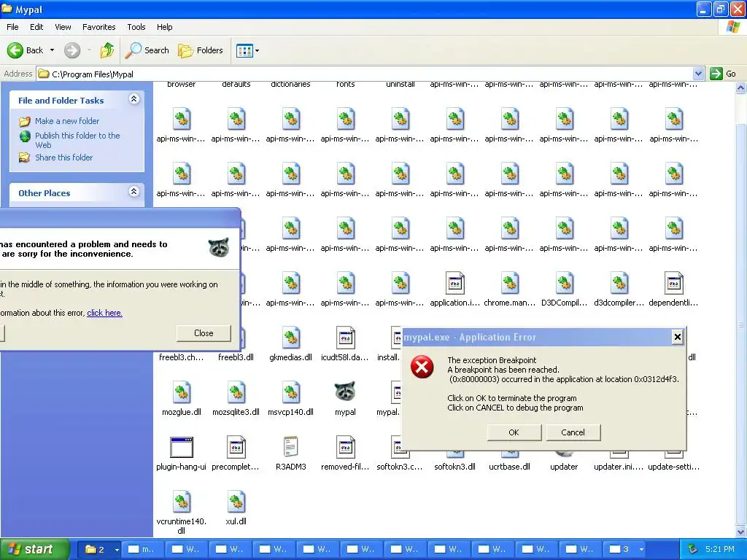Viewport: 747px width, 560px height.
Task: Expand the address bar dropdown arrow
Action: (x=698, y=74)
